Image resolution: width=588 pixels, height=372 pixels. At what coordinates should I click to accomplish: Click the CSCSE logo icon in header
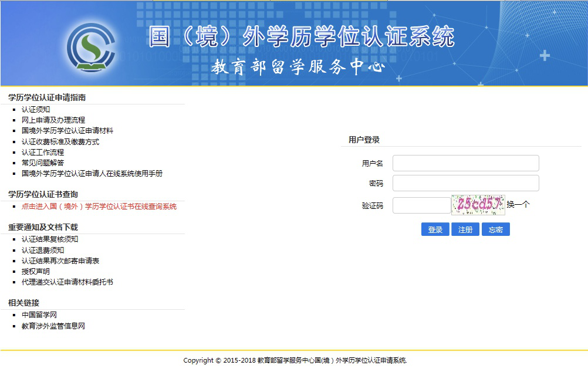pyautogui.click(x=90, y=48)
